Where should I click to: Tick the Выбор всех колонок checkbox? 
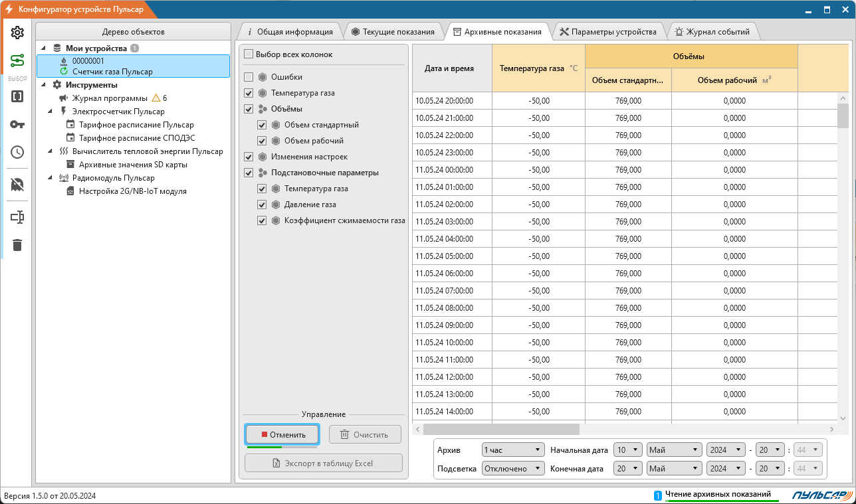pos(249,54)
